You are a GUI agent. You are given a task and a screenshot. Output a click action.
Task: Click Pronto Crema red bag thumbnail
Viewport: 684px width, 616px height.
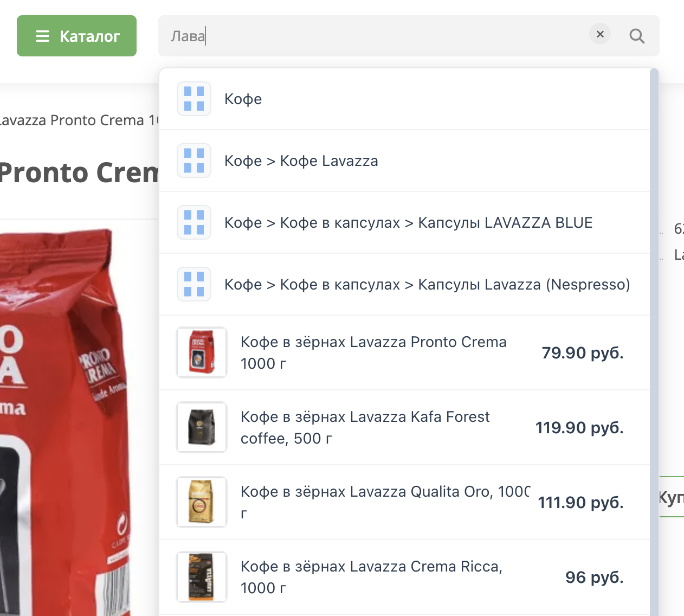(x=202, y=352)
